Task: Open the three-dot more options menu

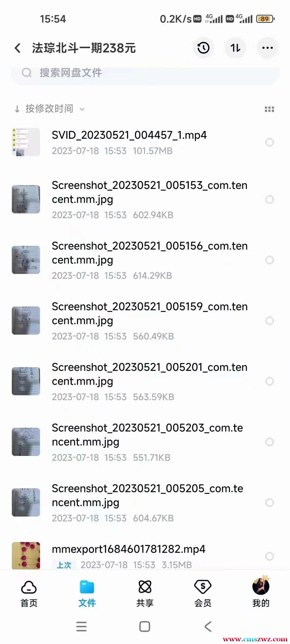Action: pyautogui.click(x=267, y=48)
